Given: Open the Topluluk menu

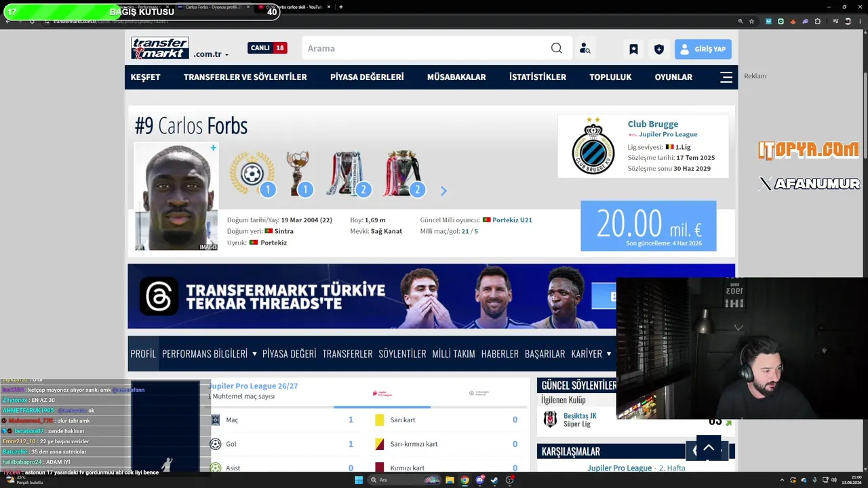Looking at the screenshot, I should 610,77.
